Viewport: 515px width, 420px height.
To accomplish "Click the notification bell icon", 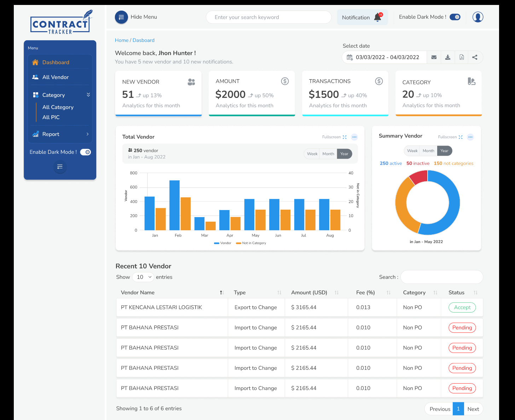I will click(x=378, y=17).
